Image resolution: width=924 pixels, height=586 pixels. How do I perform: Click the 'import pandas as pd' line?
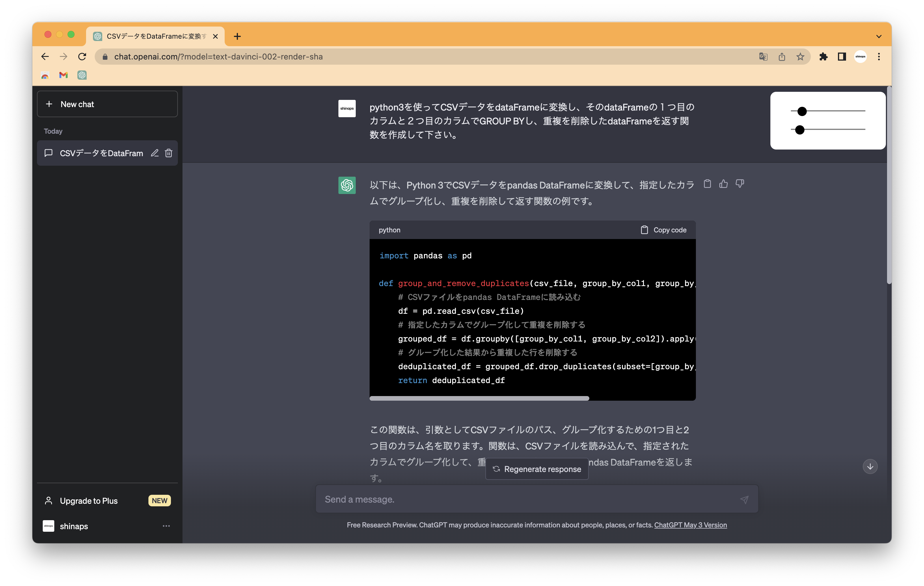(x=426, y=256)
